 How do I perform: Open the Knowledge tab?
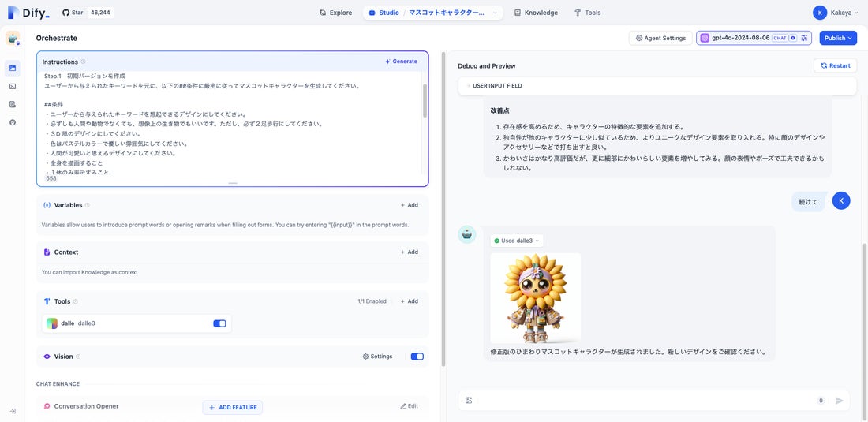(x=536, y=13)
